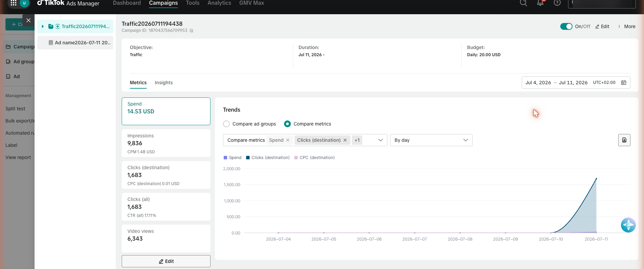Switch to the Insights tab
This screenshot has width=644, height=269.
(x=164, y=83)
